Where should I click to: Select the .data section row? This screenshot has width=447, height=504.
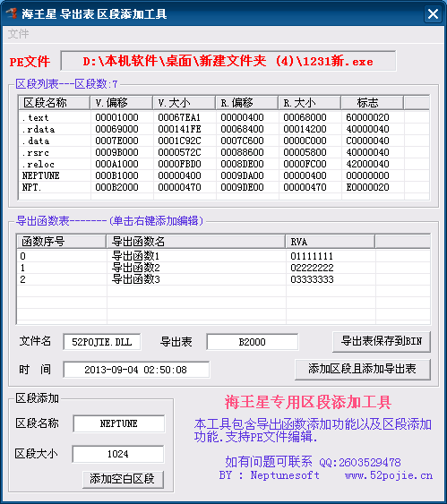coord(224,141)
